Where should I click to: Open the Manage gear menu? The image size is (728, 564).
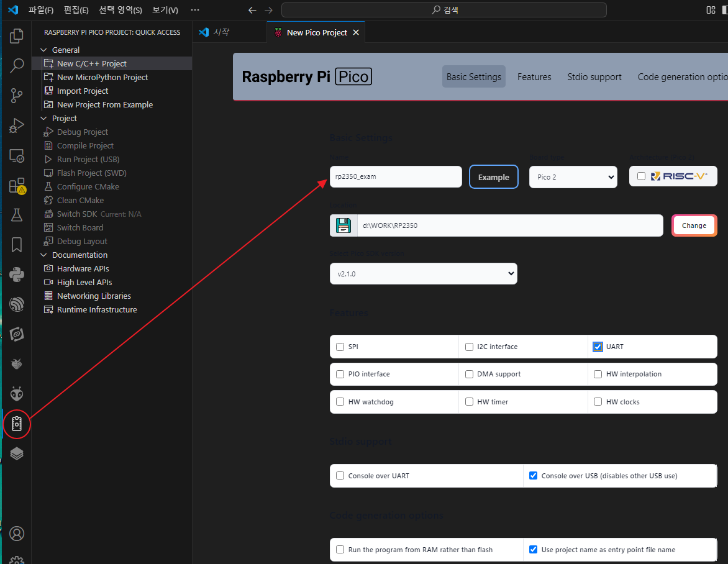click(17, 560)
